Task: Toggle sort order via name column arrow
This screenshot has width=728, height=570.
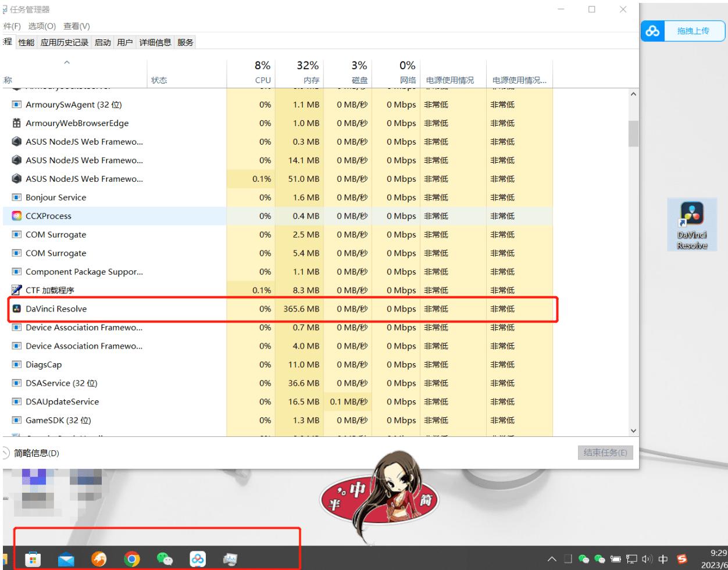Action: pos(67,63)
